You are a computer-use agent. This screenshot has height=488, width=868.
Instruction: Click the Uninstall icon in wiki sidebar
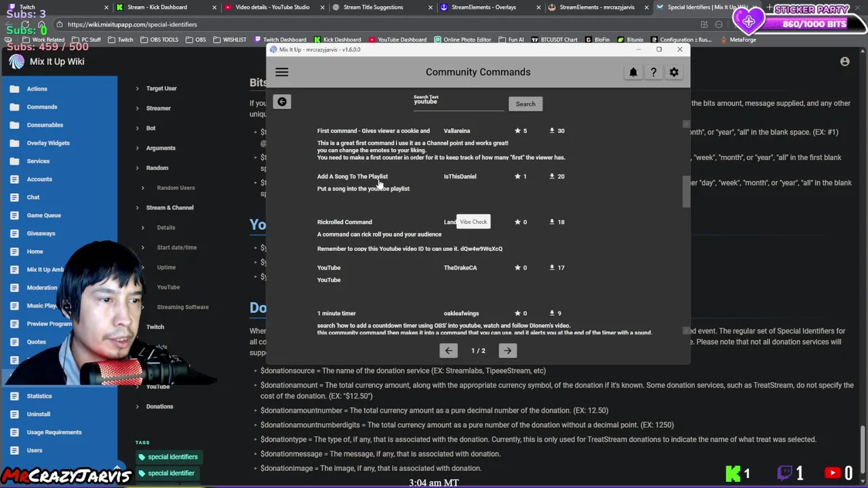pyautogui.click(x=15, y=414)
